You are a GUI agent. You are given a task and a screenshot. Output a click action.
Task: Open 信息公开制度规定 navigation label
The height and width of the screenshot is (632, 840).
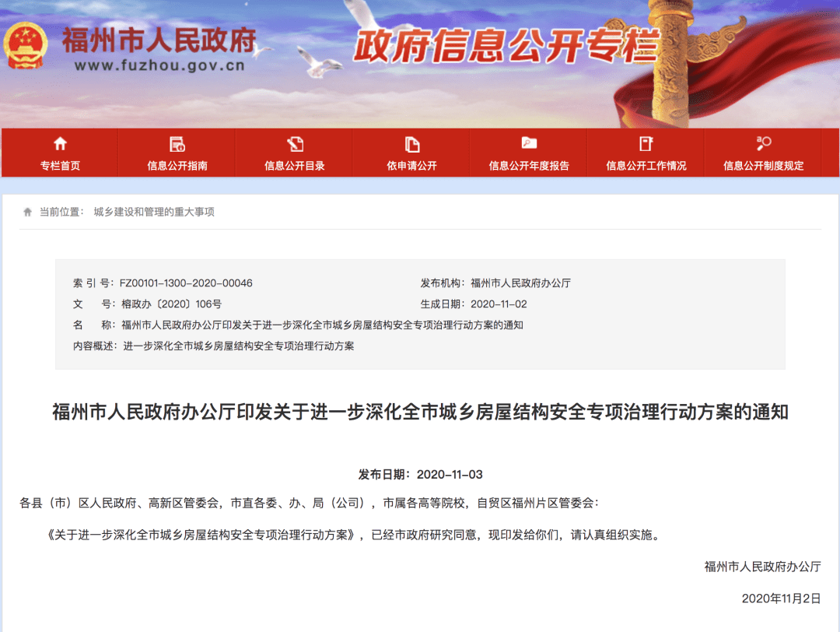[x=764, y=166]
